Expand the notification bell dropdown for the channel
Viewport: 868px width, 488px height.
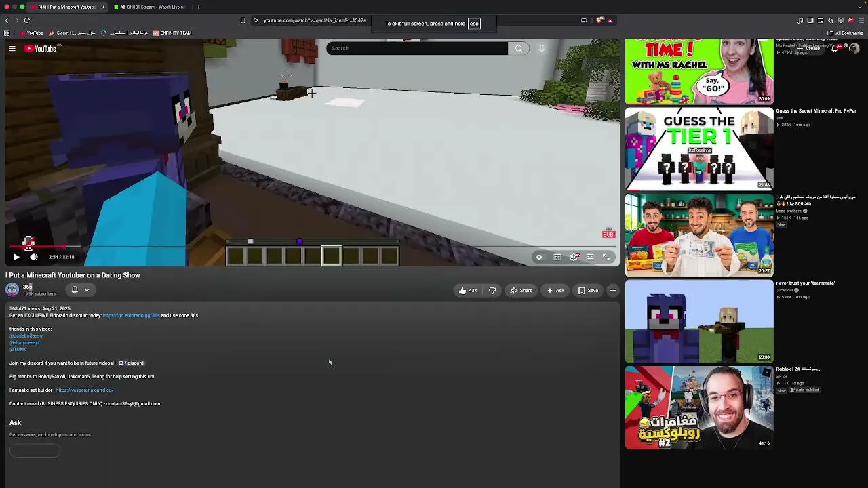coord(80,290)
